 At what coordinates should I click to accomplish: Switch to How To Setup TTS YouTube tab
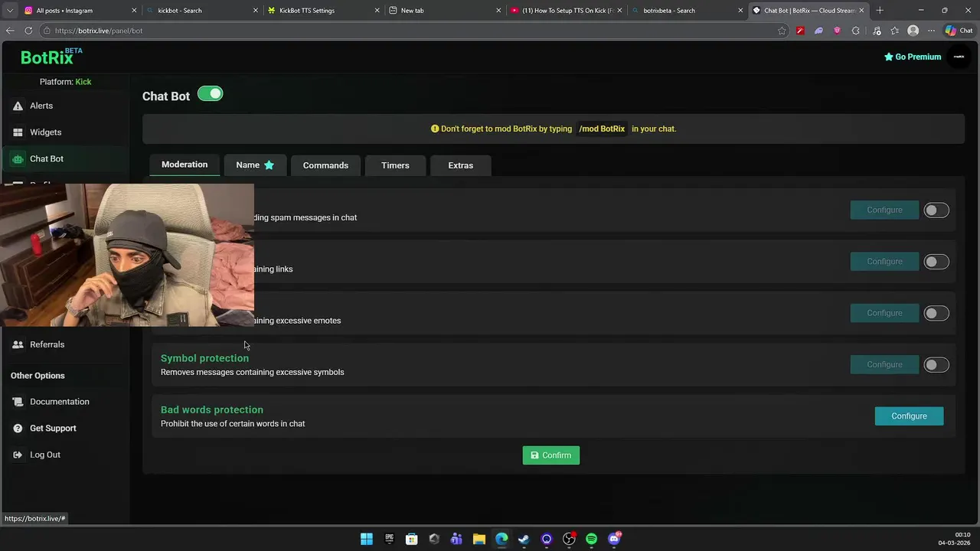[x=565, y=10]
